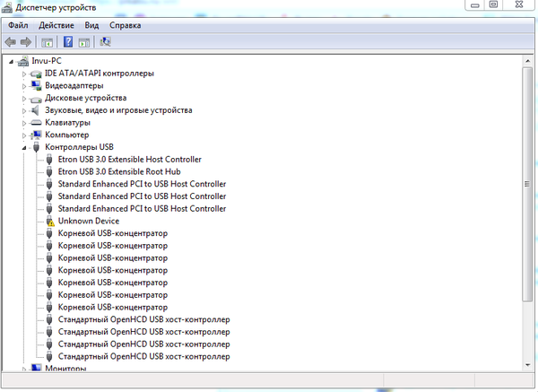The height and width of the screenshot is (392, 538).
Task: Select the Unknown Device label
Action: [x=89, y=221]
